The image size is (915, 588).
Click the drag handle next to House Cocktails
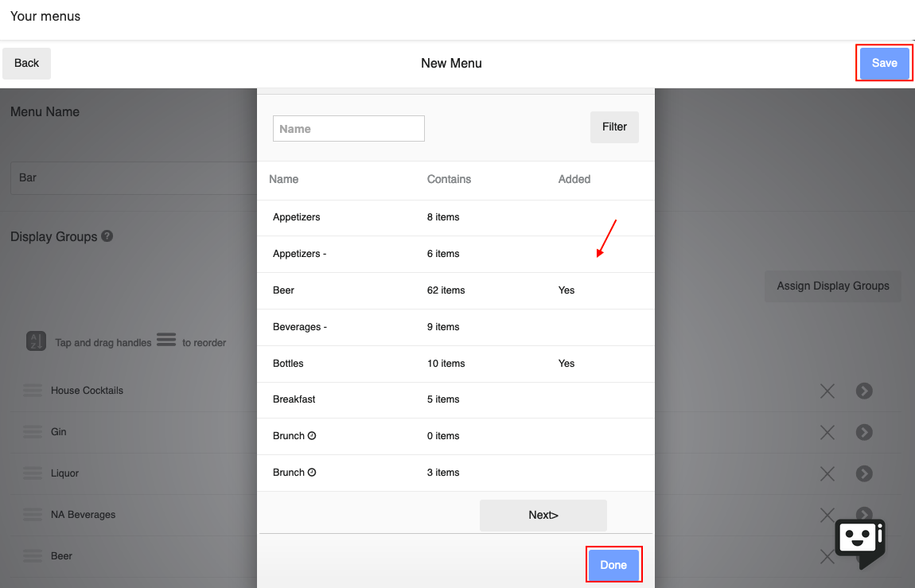tap(33, 390)
